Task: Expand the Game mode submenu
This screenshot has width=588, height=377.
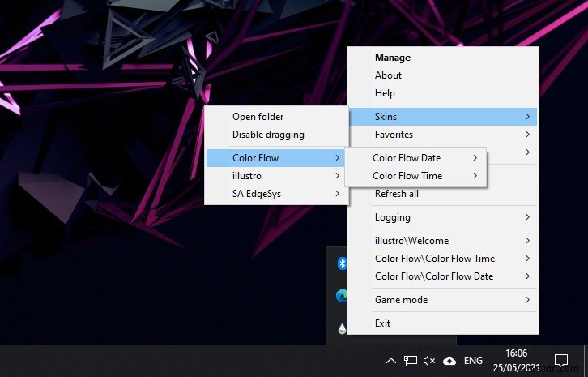Action: (x=443, y=300)
